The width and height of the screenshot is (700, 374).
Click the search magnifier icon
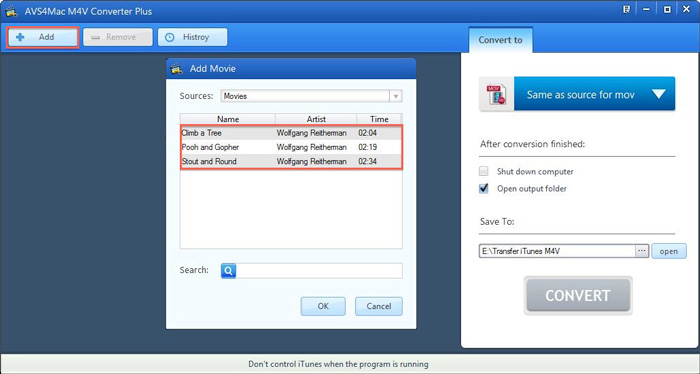click(228, 270)
